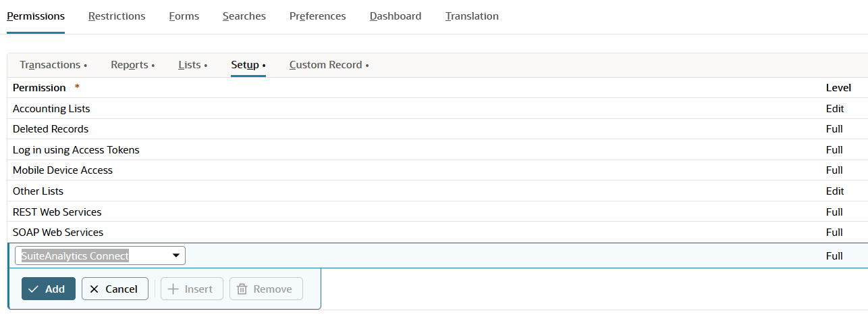Select the Accounting Lists permission row
The height and width of the screenshot is (315, 868).
click(51, 109)
